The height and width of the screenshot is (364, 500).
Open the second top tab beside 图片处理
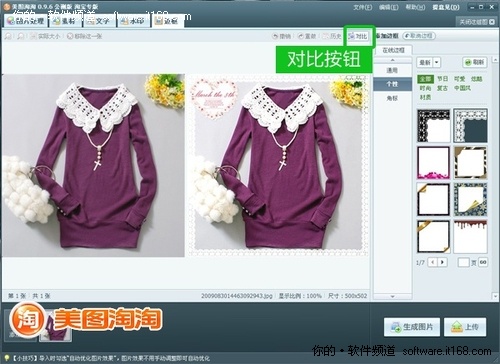tap(65, 21)
